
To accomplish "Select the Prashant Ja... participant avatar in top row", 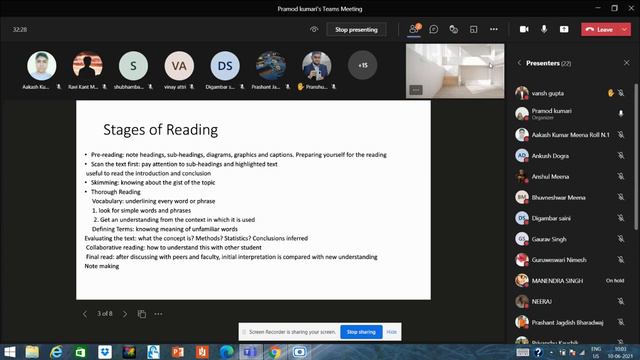I will tap(271, 65).
